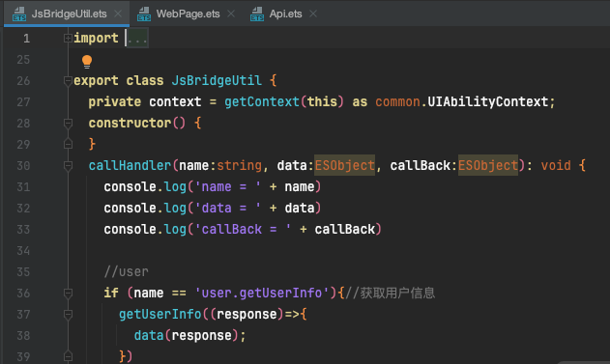Click the getContext call on line 27
Viewport: 610px width, 364px height.
coord(262,102)
